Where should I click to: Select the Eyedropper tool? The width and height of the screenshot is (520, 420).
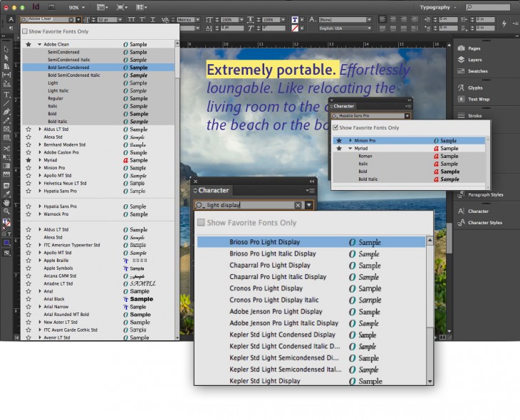pyautogui.click(x=6, y=194)
